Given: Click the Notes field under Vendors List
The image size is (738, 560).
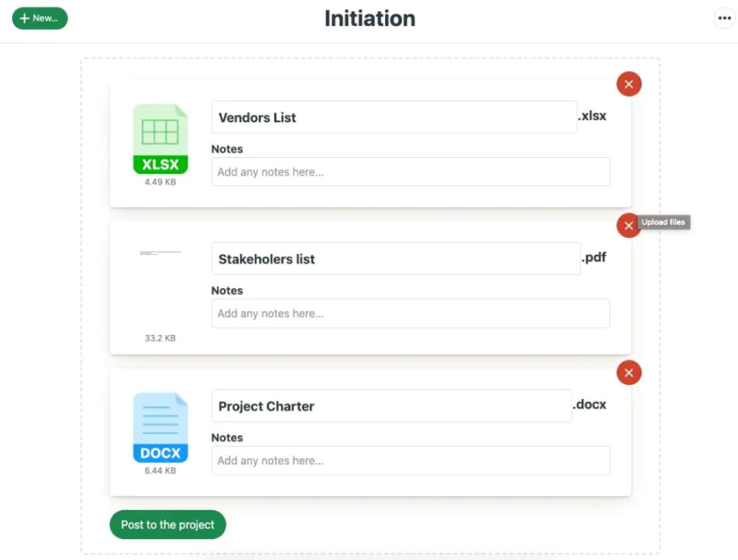Looking at the screenshot, I should (410, 172).
